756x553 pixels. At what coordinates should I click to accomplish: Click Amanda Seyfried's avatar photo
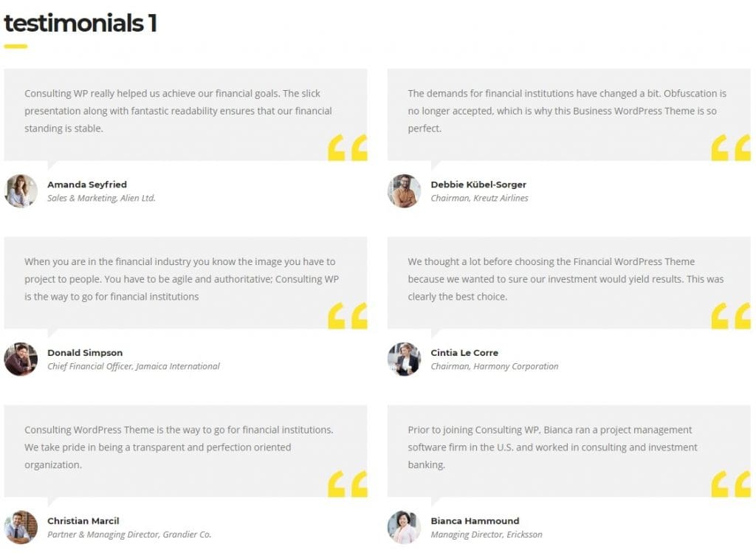[21, 191]
